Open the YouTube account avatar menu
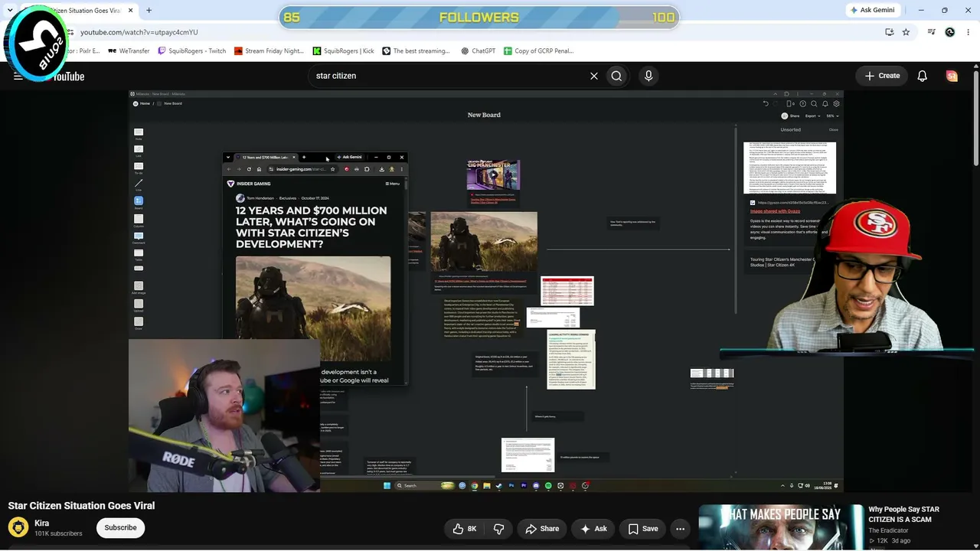The width and height of the screenshot is (980, 551). point(952,76)
